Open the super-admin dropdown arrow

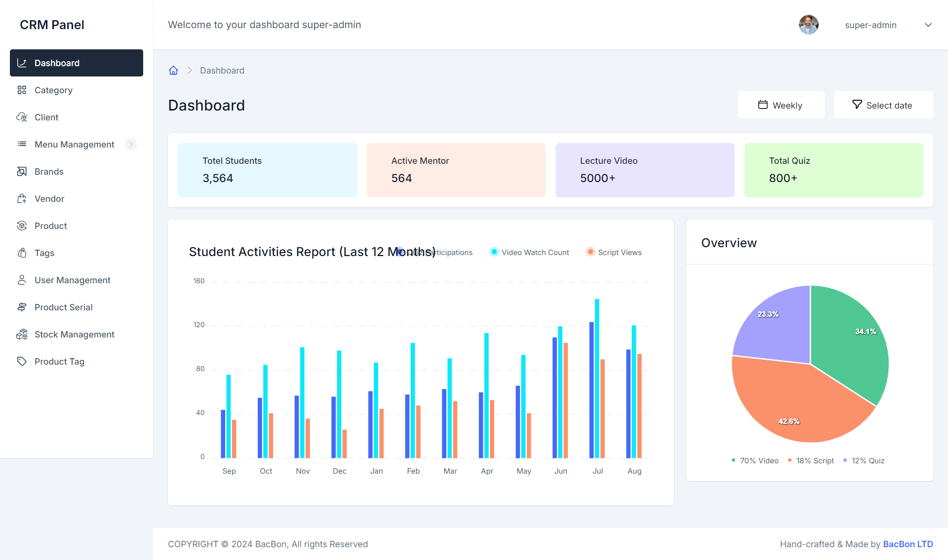click(928, 25)
